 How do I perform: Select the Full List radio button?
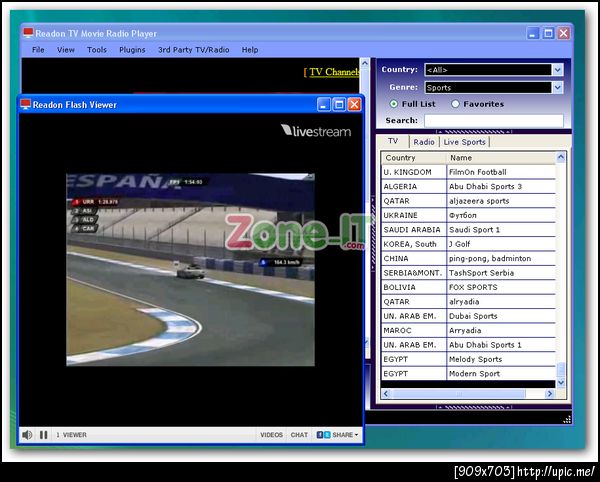point(393,104)
